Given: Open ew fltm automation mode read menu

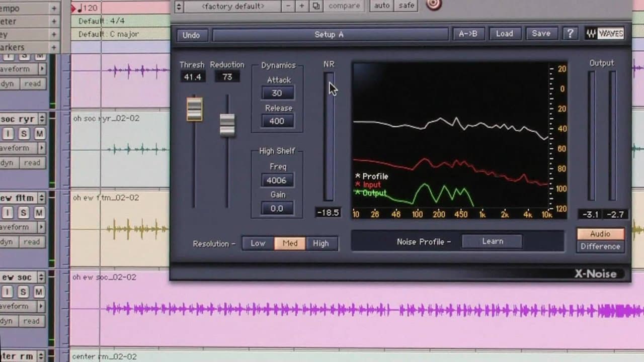Looking at the screenshot, I should [32, 242].
